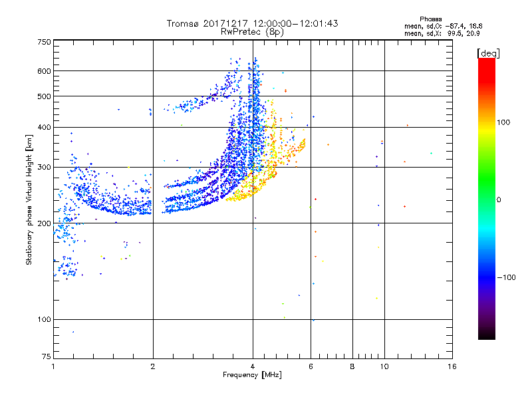Click the y-axis label '200'
Viewport: 532px width, 399px height.
tap(44, 223)
